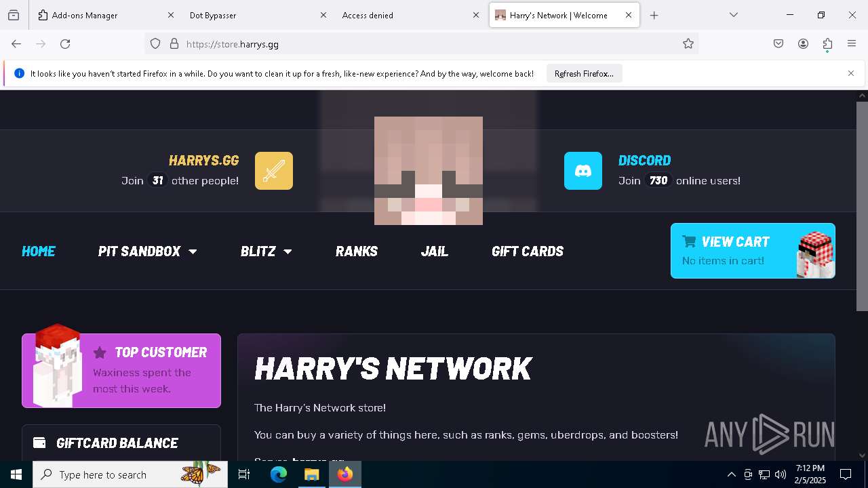Open the Windows notification center icon

pos(846,474)
